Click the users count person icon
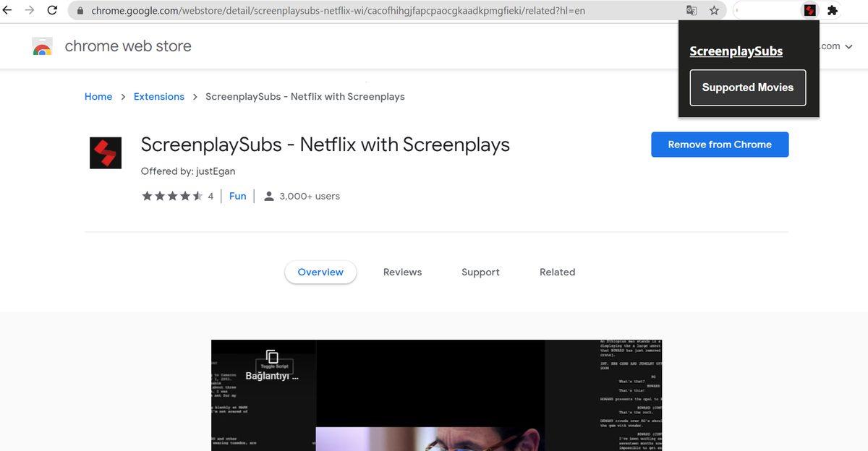The width and height of the screenshot is (868, 451). [269, 195]
